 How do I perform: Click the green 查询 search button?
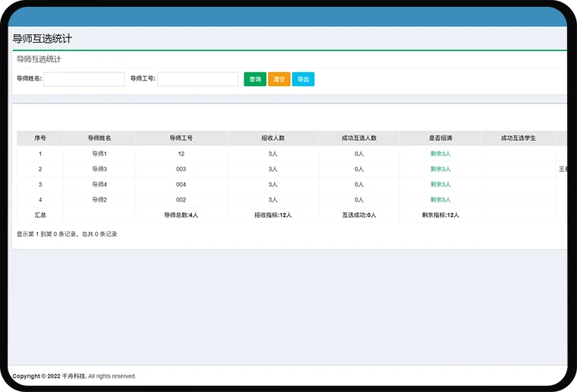[x=255, y=79]
